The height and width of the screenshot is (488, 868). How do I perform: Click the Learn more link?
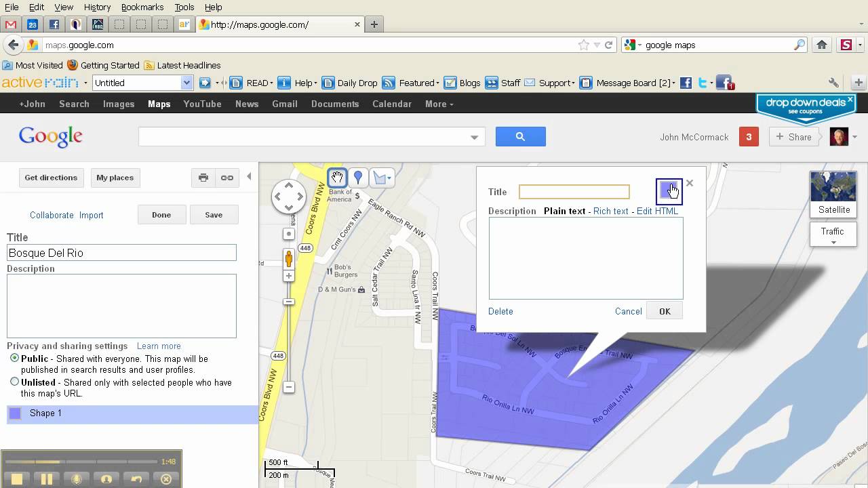(159, 346)
